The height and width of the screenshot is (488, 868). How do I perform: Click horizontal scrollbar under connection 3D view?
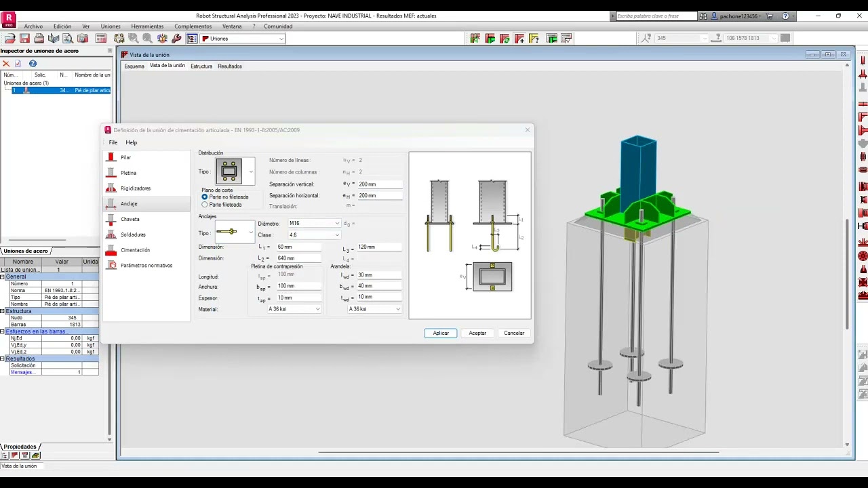tap(519, 451)
